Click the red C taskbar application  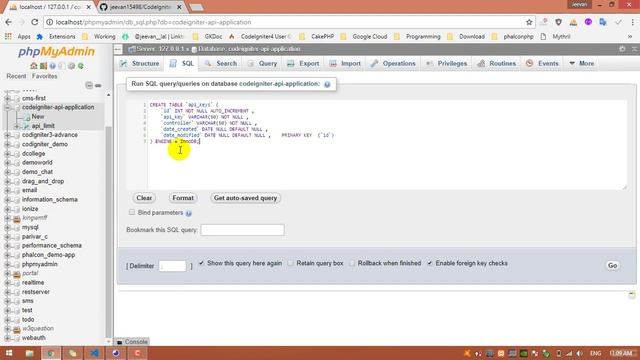coord(138,353)
